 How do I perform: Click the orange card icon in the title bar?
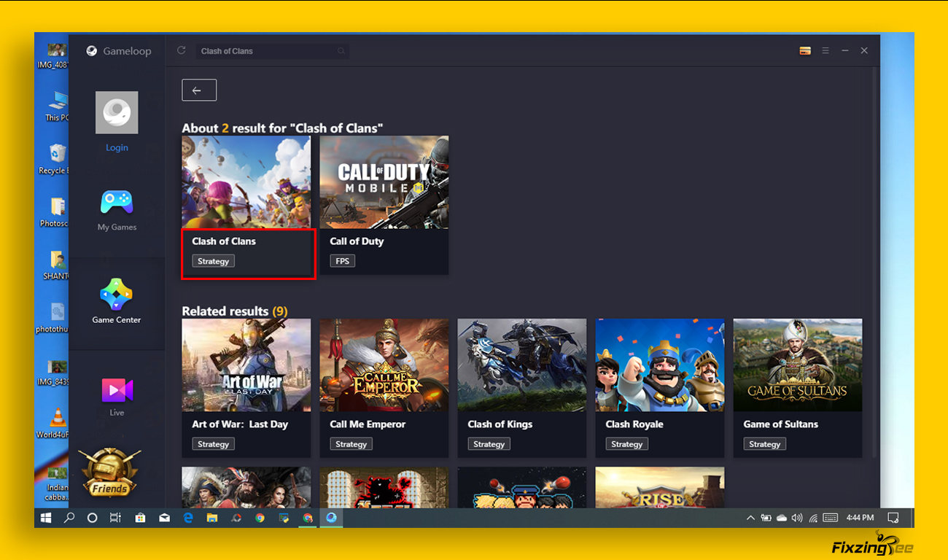pyautogui.click(x=805, y=51)
